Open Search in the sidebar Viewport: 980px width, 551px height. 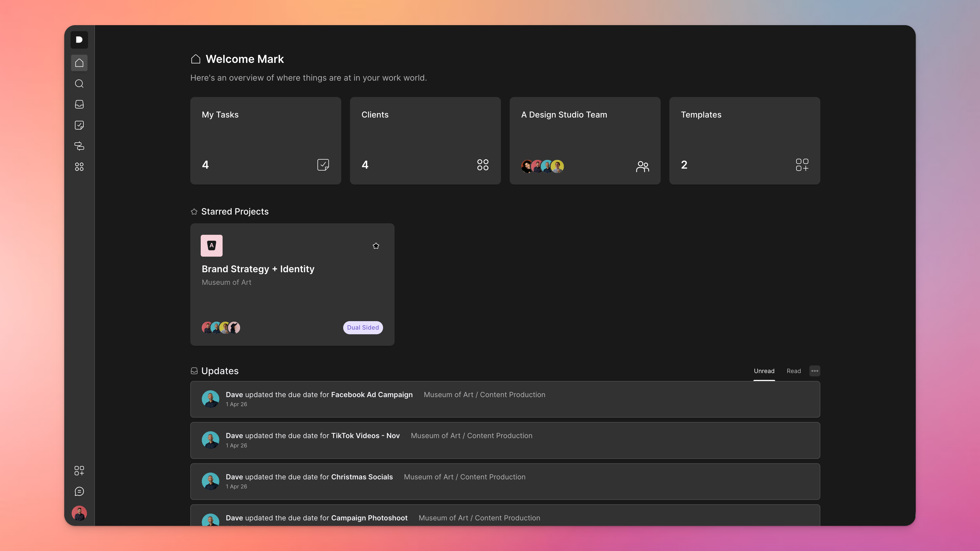click(79, 84)
